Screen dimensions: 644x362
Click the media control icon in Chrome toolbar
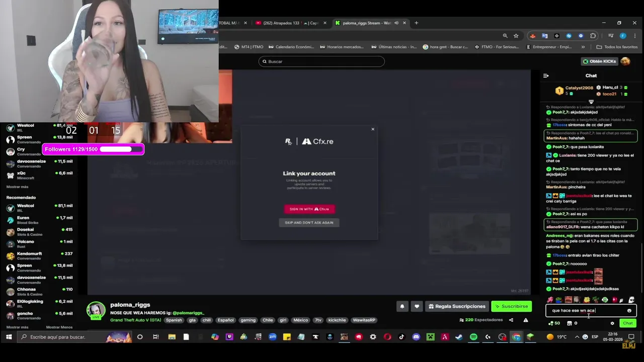pos(611,36)
